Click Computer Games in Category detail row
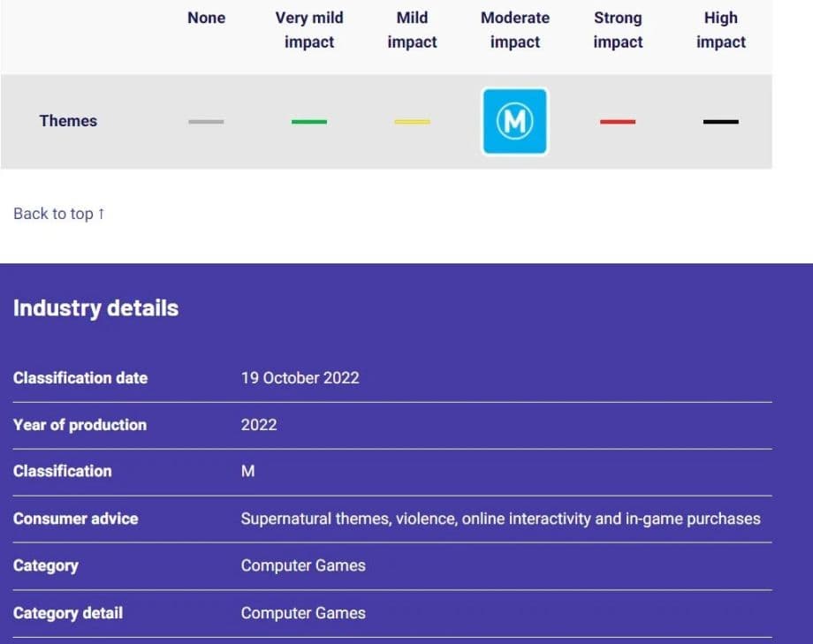Viewport: 813px width, 644px height. point(303,613)
